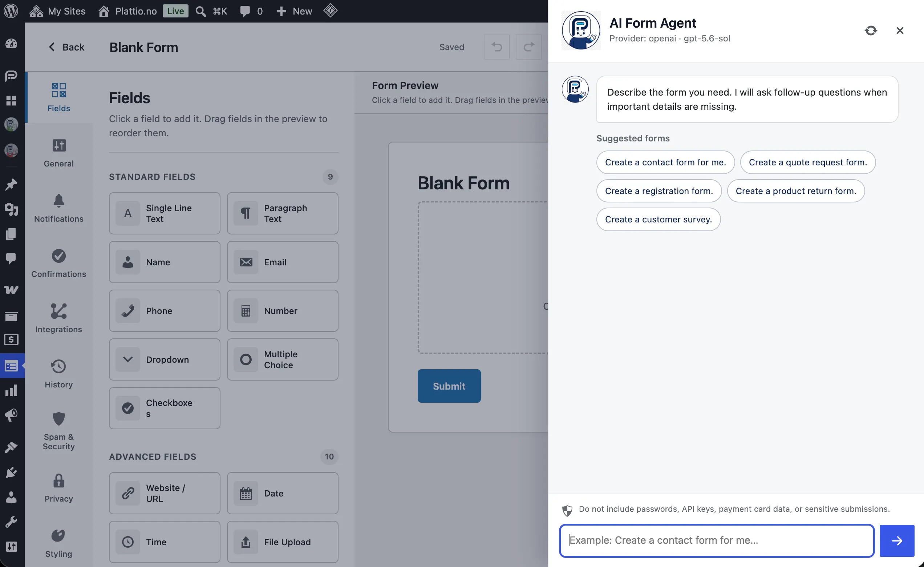Open Marketing megaphone icon in sidebar
The width and height of the screenshot is (924, 567).
tap(11, 415)
